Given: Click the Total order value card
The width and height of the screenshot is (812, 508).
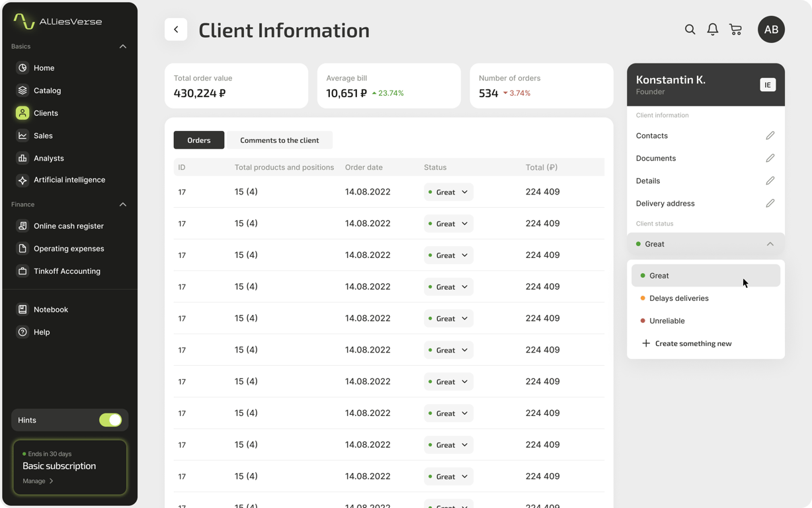Looking at the screenshot, I should (236, 86).
